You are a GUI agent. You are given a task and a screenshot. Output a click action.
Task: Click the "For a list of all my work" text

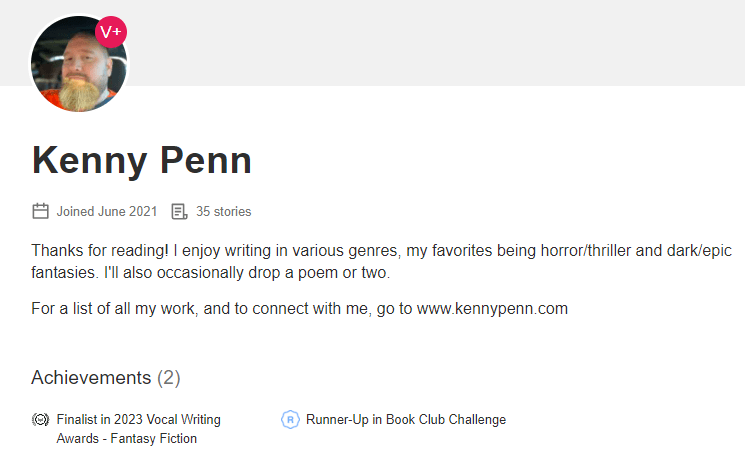tap(114, 308)
